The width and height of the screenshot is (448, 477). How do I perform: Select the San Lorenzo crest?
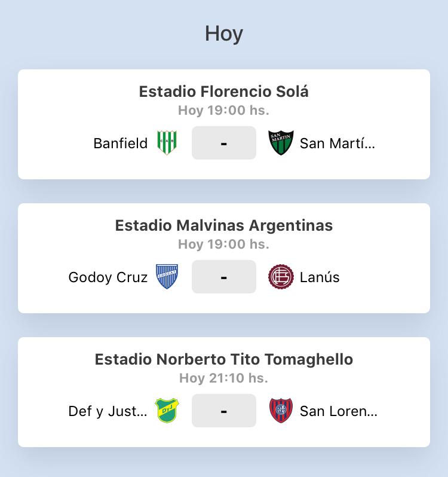click(281, 411)
